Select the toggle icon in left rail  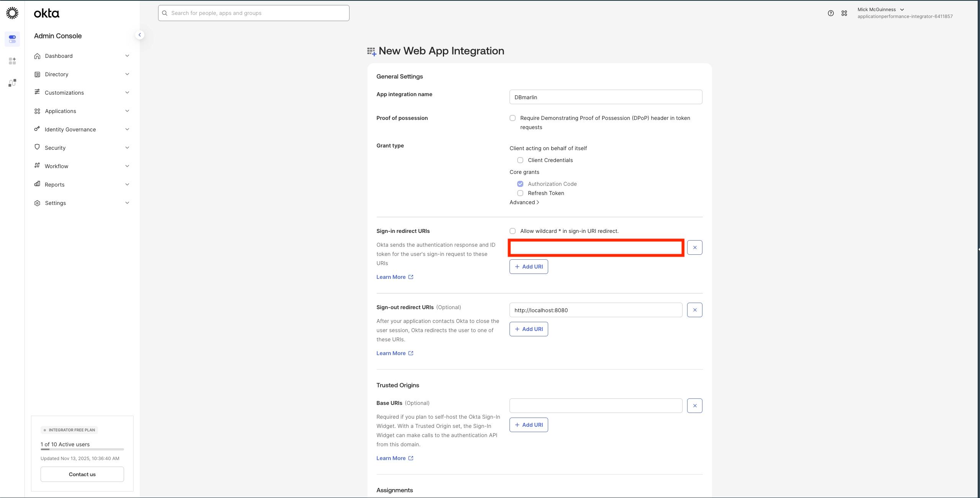(12, 39)
